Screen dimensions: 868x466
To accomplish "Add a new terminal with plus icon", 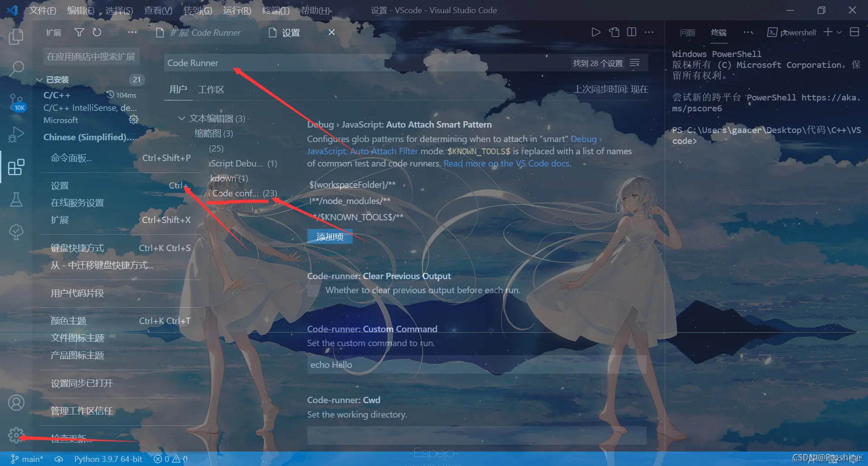I will [828, 32].
